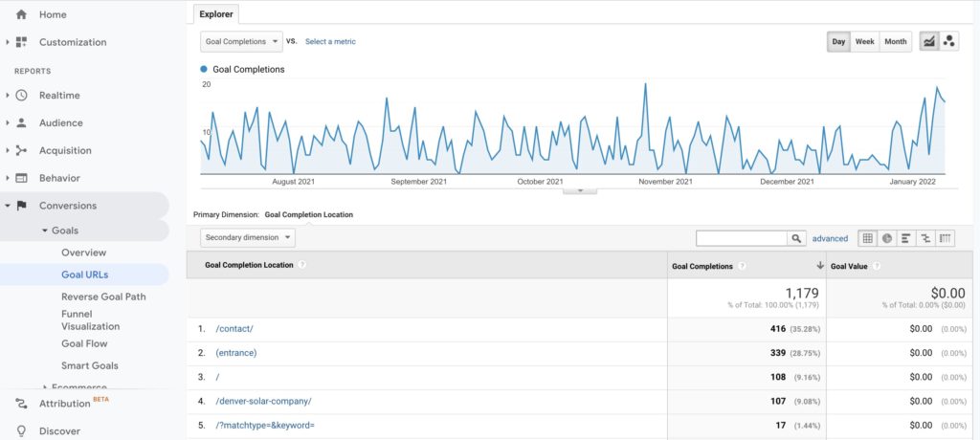The height and width of the screenshot is (440, 980).
Task: Click the Audience person icon
Action: (21, 122)
